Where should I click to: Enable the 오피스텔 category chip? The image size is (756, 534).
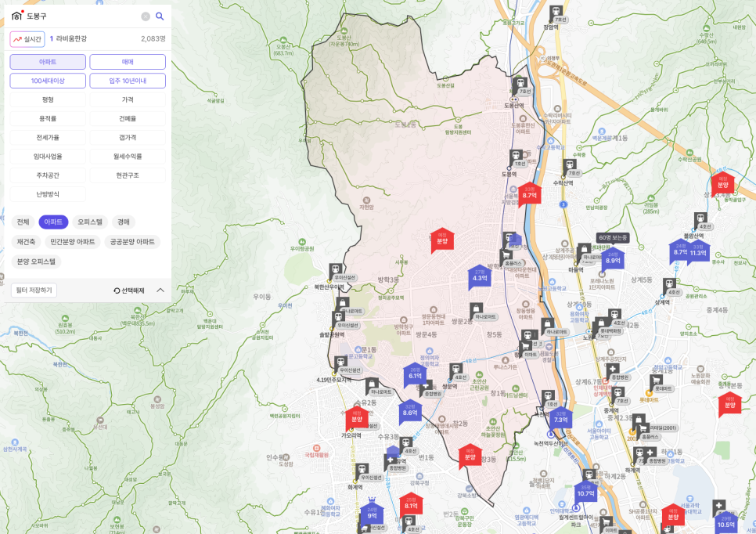coord(89,222)
